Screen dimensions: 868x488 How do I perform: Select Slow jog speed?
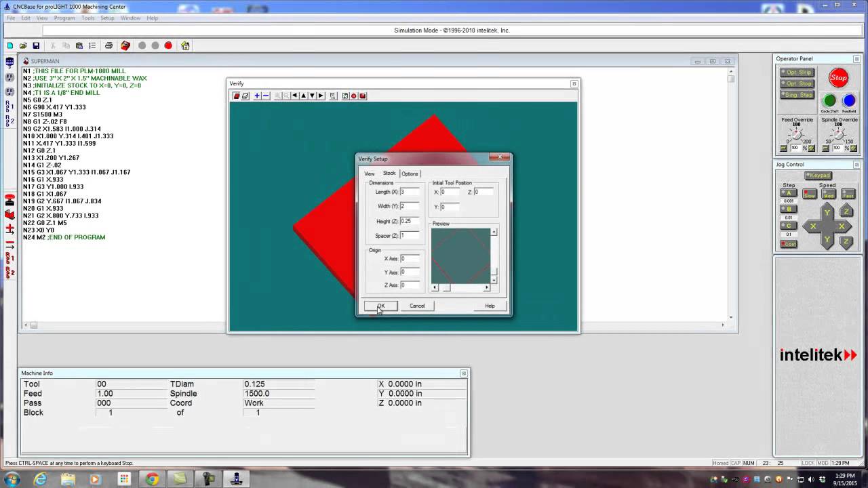[x=810, y=195]
